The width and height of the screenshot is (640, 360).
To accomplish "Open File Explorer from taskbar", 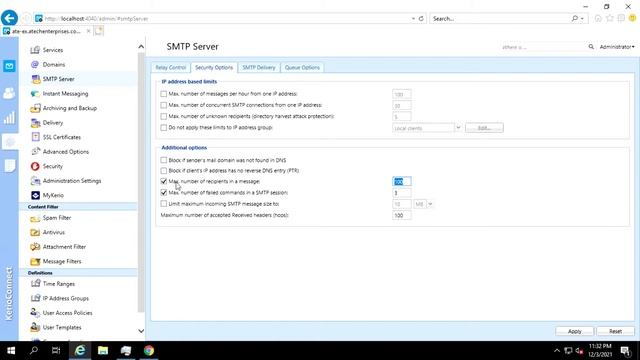I will point(103,351).
